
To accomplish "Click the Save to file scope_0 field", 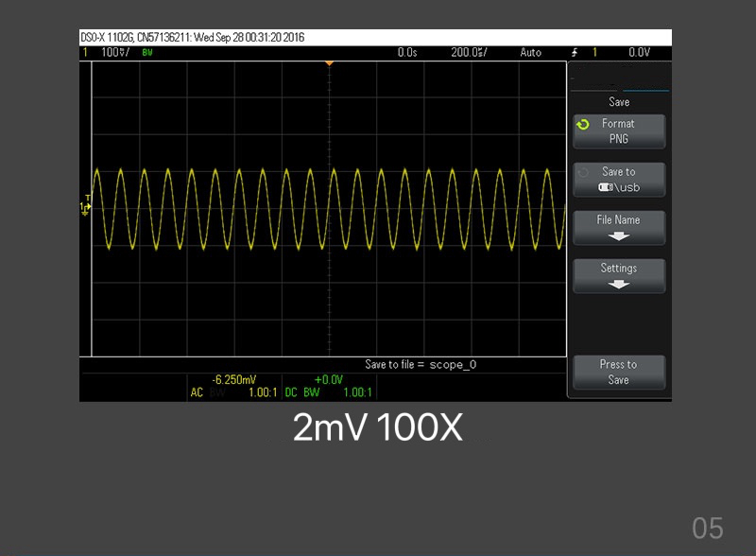I will coord(427,364).
